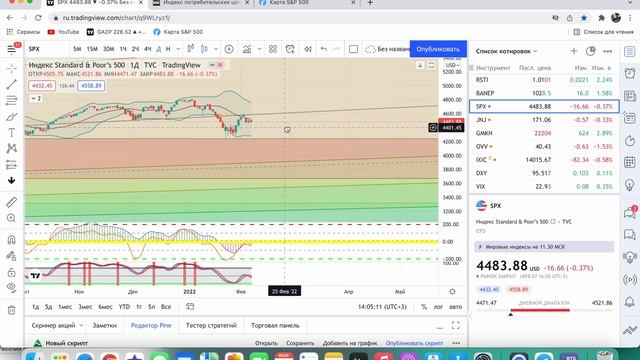Switch to the Редактор Pine tab
Viewport: 640px width, 360px height.
(151, 325)
